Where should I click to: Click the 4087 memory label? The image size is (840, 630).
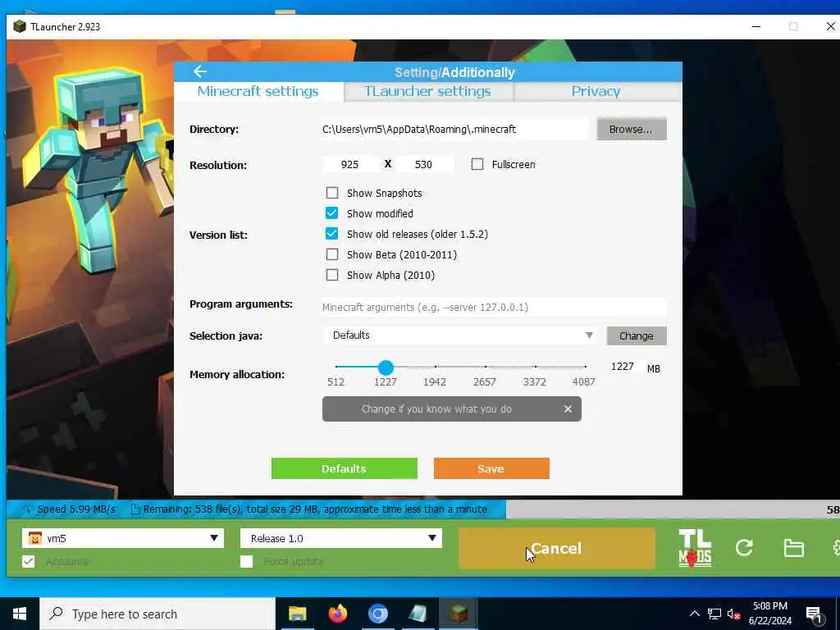(x=583, y=382)
